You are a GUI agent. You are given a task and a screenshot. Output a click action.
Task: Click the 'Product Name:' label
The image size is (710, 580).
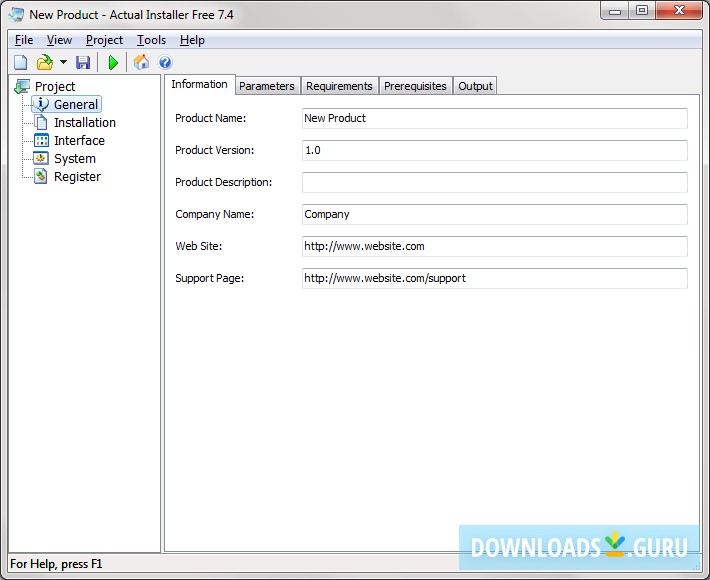click(x=211, y=118)
